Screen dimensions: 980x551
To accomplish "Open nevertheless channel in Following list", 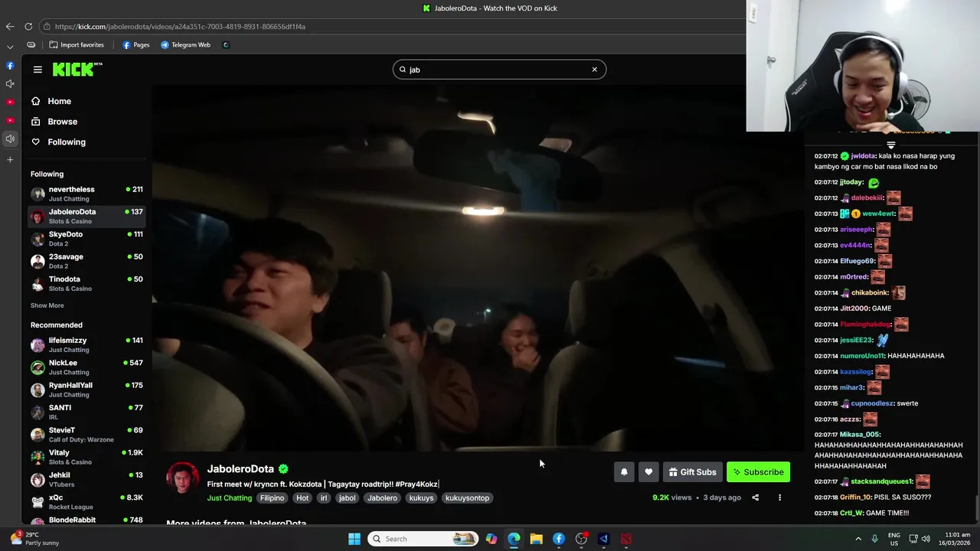I will click(x=87, y=194).
